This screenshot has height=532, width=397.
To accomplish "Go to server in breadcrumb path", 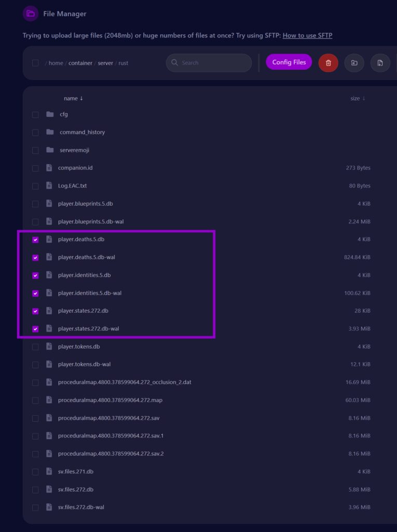I will point(105,63).
